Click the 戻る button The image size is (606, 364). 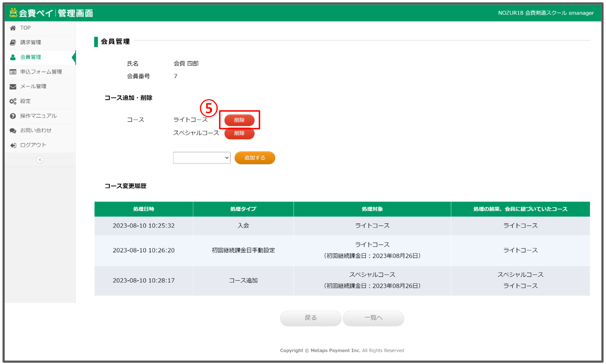(x=311, y=318)
